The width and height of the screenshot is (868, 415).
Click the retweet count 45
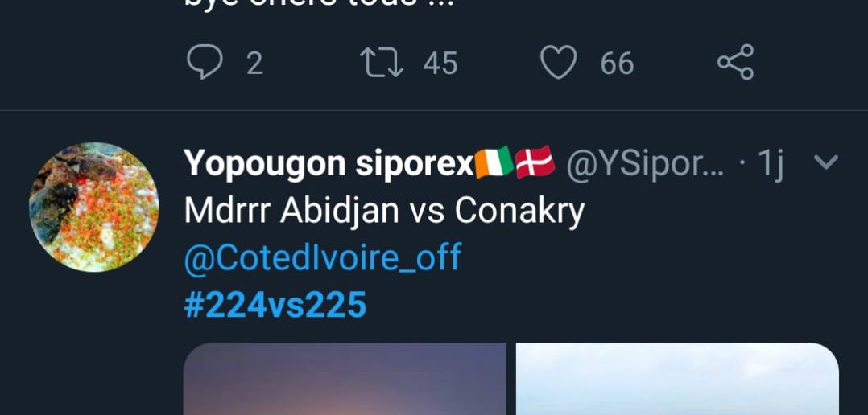(440, 63)
